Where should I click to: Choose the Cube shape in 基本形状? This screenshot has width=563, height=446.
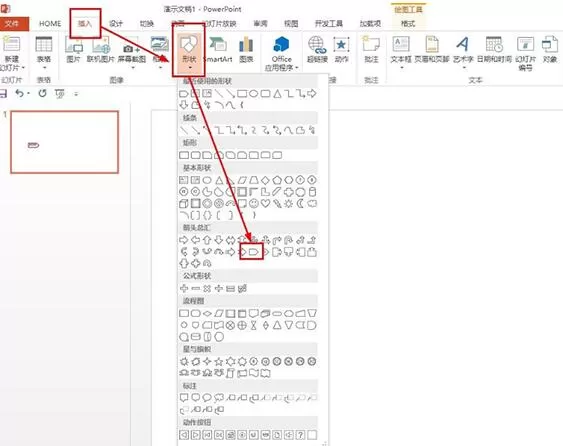pyautogui.click(x=183, y=204)
